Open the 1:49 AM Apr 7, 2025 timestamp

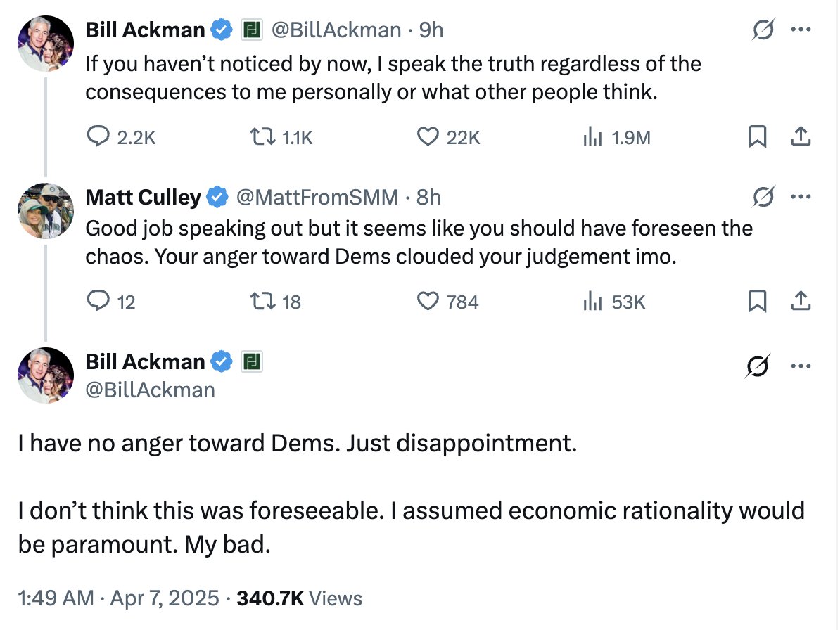118,598
